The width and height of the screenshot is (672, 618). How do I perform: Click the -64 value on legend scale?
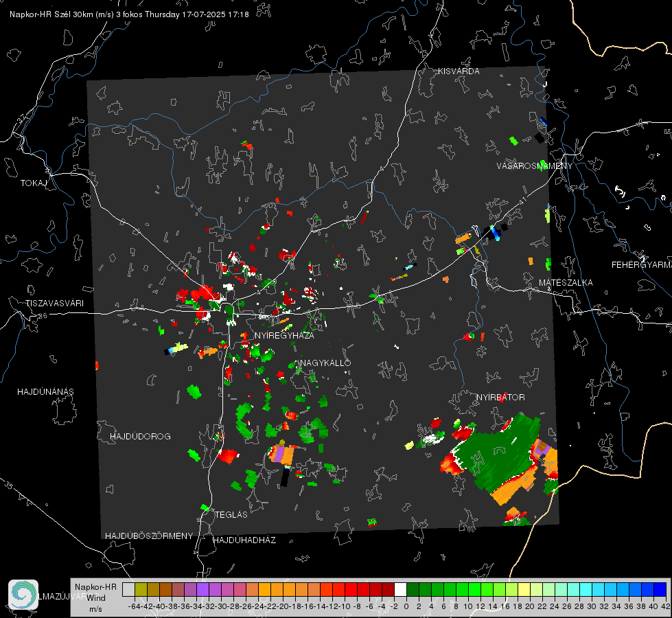[x=134, y=606]
